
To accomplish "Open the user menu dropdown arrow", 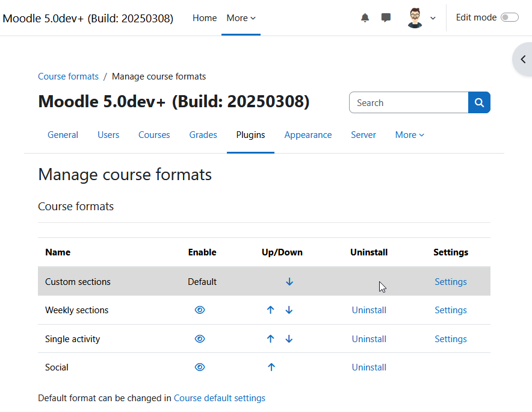I will coord(433,18).
